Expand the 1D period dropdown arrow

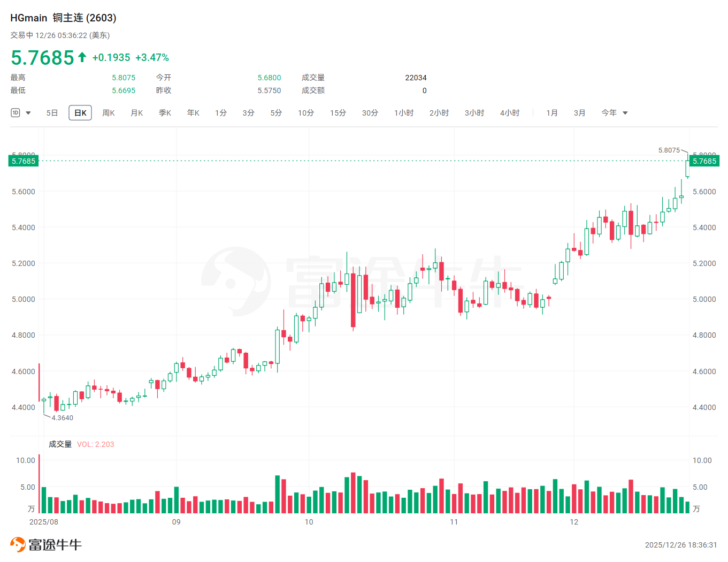[x=28, y=113]
